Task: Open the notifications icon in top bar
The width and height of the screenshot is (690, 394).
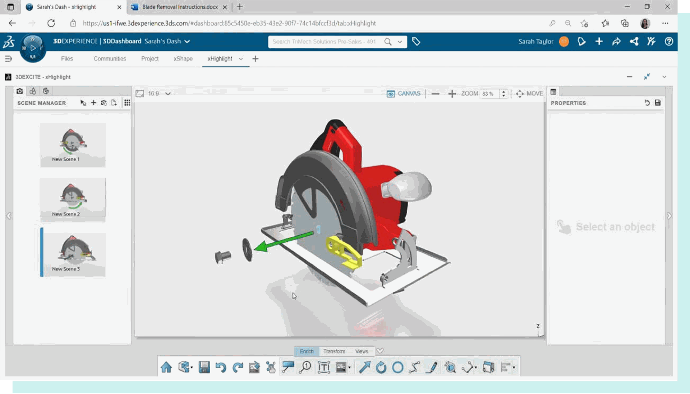Action: point(582,41)
